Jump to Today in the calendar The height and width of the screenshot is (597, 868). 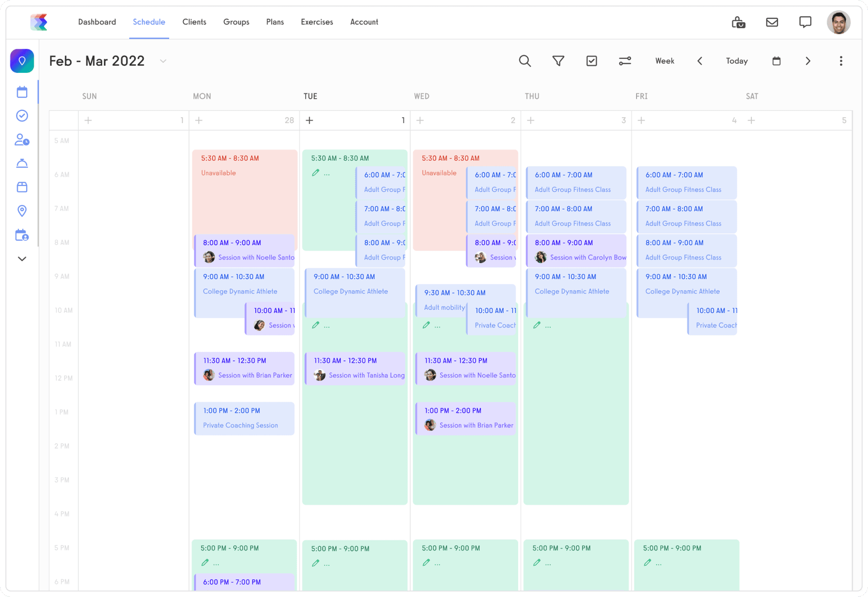click(x=736, y=61)
